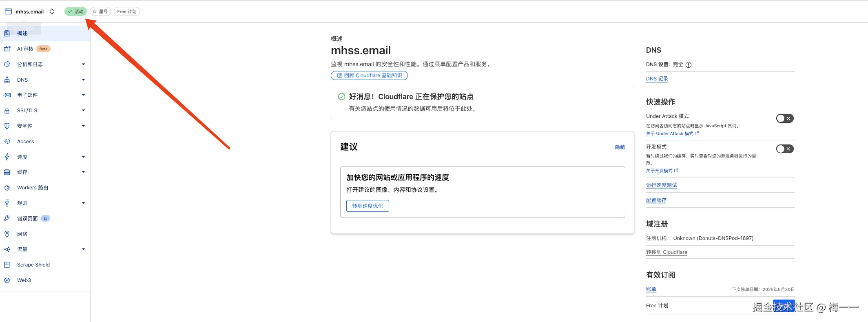
Task: Hide the 建议 panel with 隐藏 link
Action: coord(620,147)
